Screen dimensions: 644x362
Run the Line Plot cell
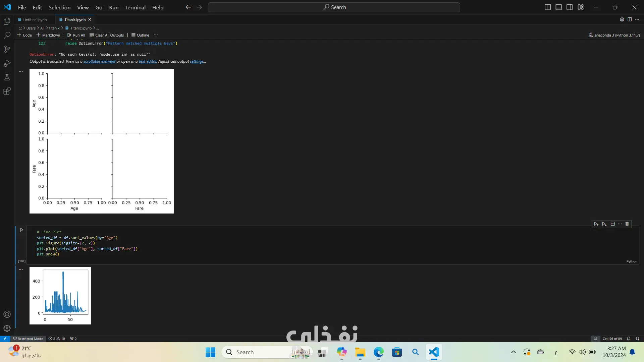[x=21, y=230]
